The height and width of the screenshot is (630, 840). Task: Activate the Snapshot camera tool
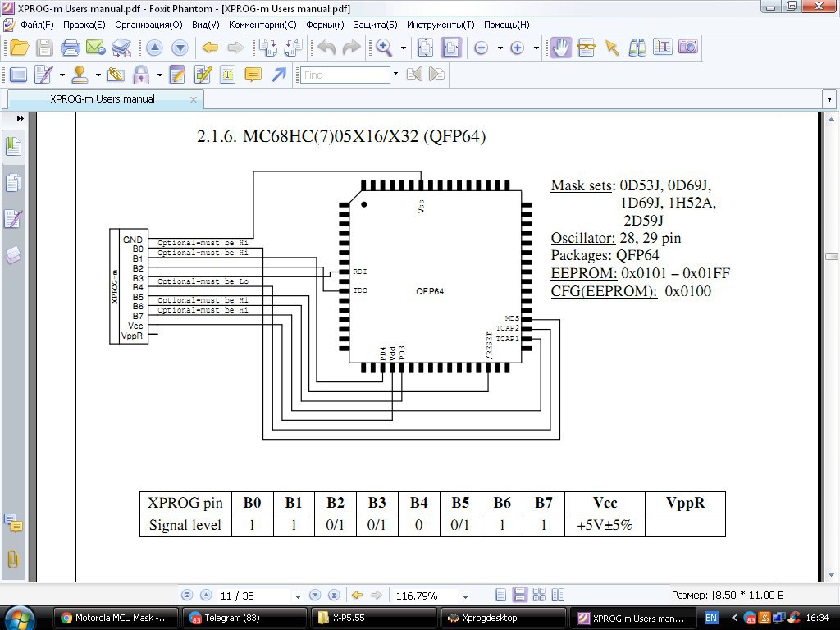687,48
